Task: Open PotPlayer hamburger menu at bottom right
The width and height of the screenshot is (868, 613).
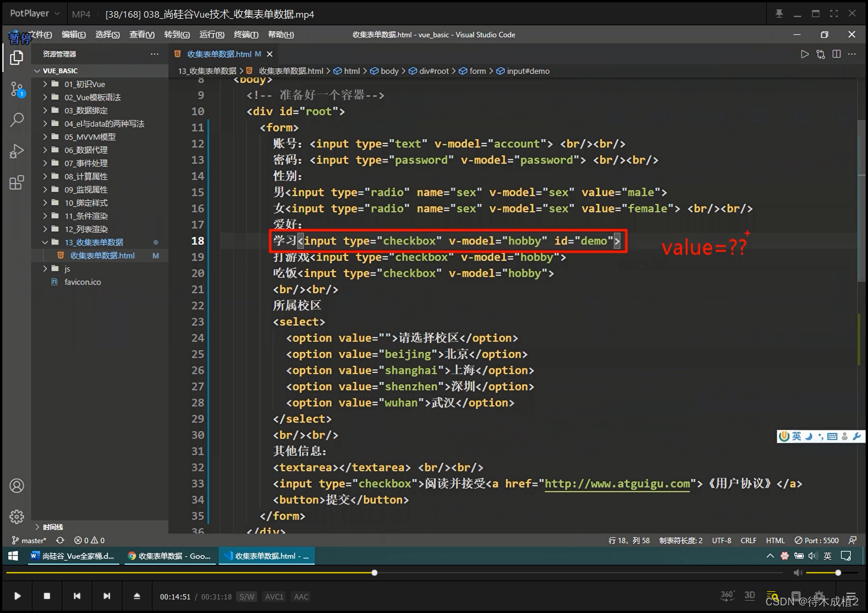Action: 850,596
